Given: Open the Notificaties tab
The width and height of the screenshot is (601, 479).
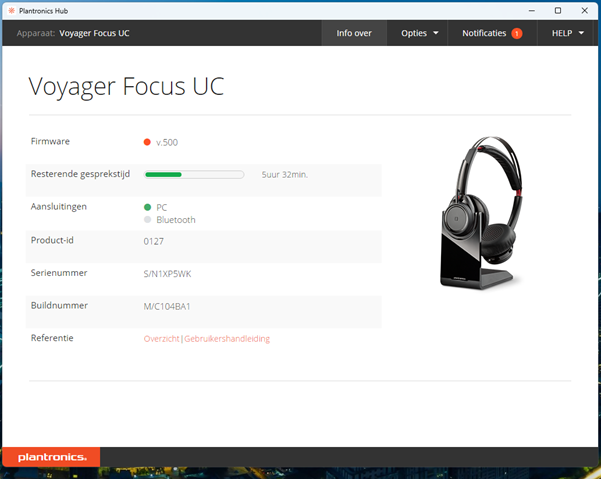Looking at the screenshot, I should click(492, 33).
